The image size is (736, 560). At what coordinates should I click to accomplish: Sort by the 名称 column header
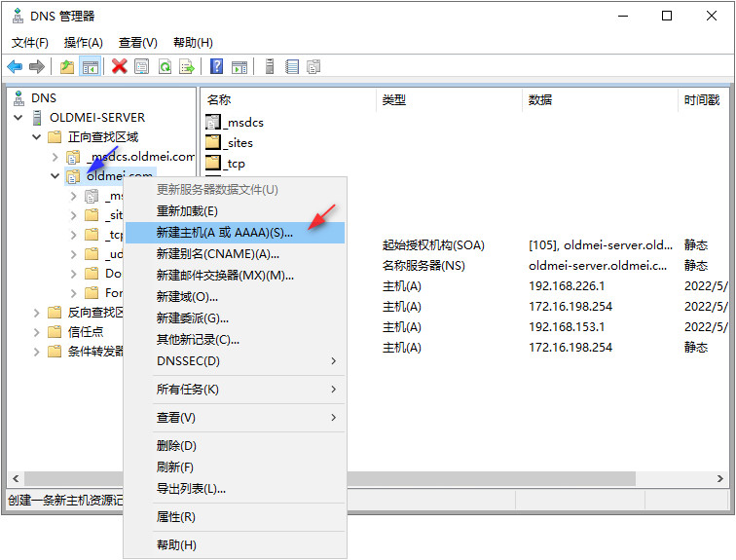tap(289, 100)
